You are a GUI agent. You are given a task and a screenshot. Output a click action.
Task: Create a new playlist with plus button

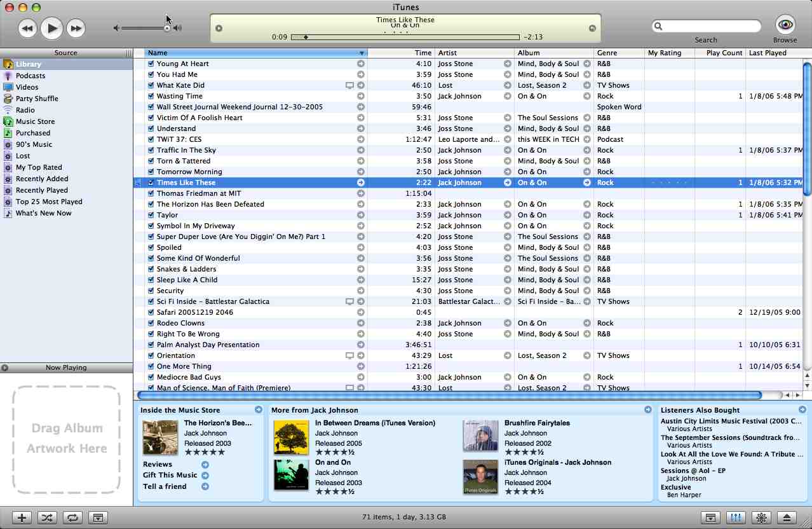(x=22, y=518)
